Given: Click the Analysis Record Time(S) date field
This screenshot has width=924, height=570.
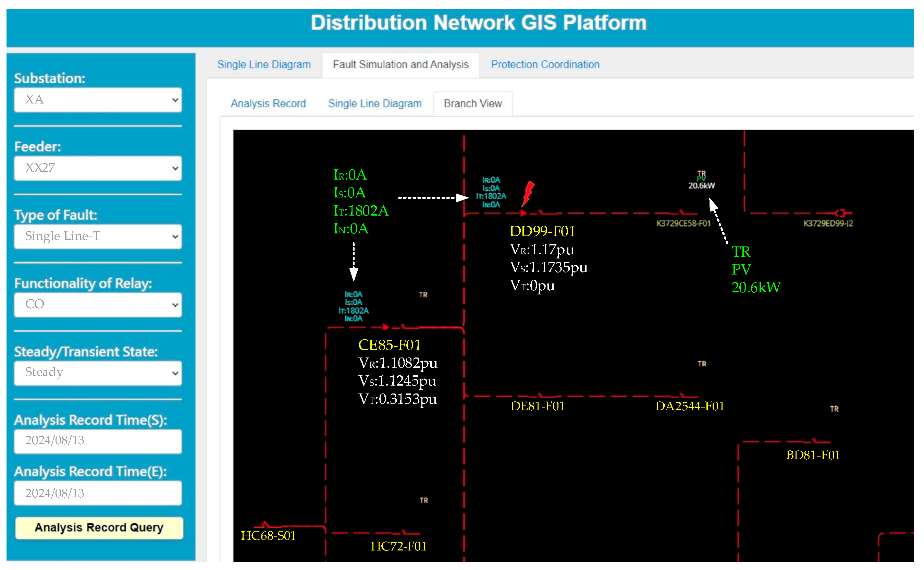Looking at the screenshot, I should 98,441.
